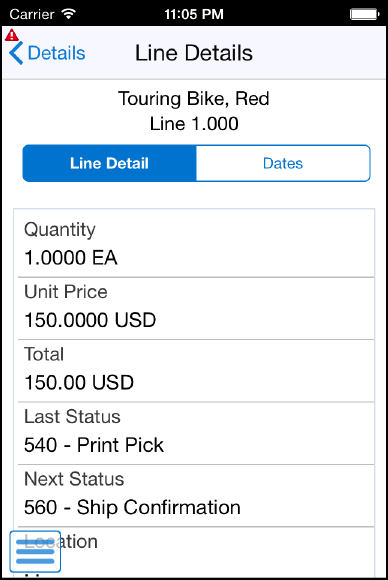Tap the 150.0000 USD unit price value
Screen dimensions: 388x580
[x=90, y=320]
